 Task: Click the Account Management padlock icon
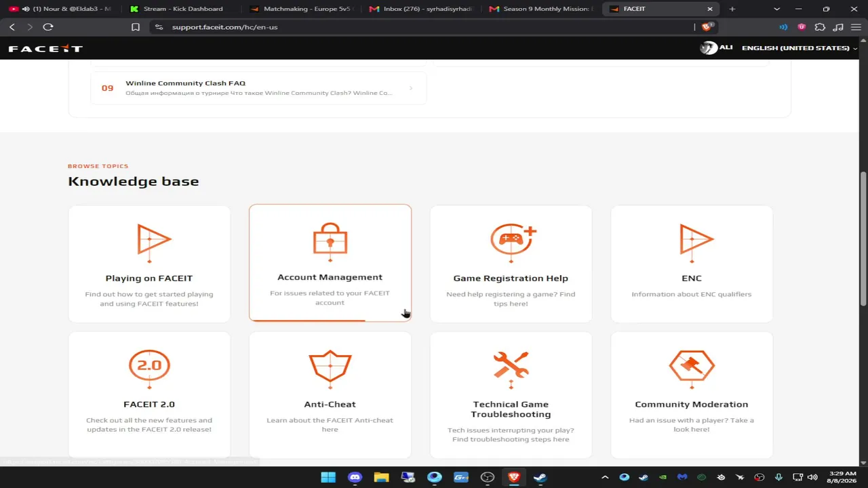(x=330, y=242)
